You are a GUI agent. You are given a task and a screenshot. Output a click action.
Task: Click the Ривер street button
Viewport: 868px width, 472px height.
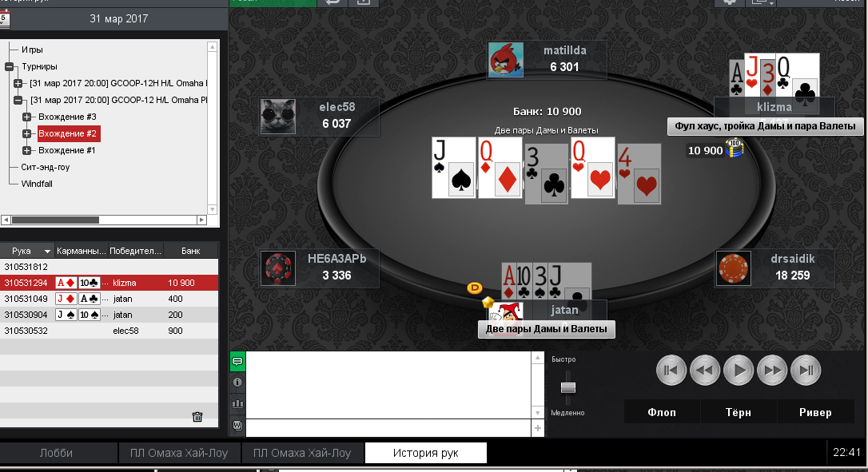(x=815, y=412)
